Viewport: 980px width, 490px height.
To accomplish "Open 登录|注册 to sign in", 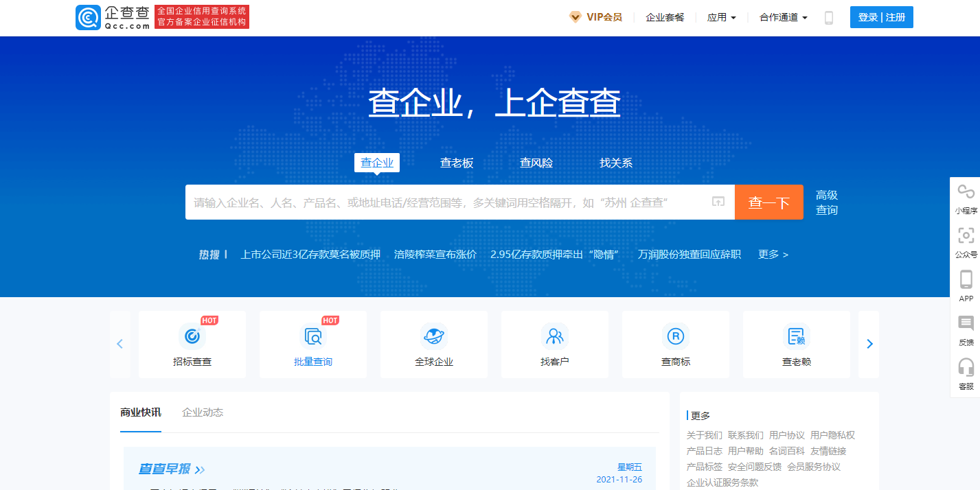I will 881,16.
